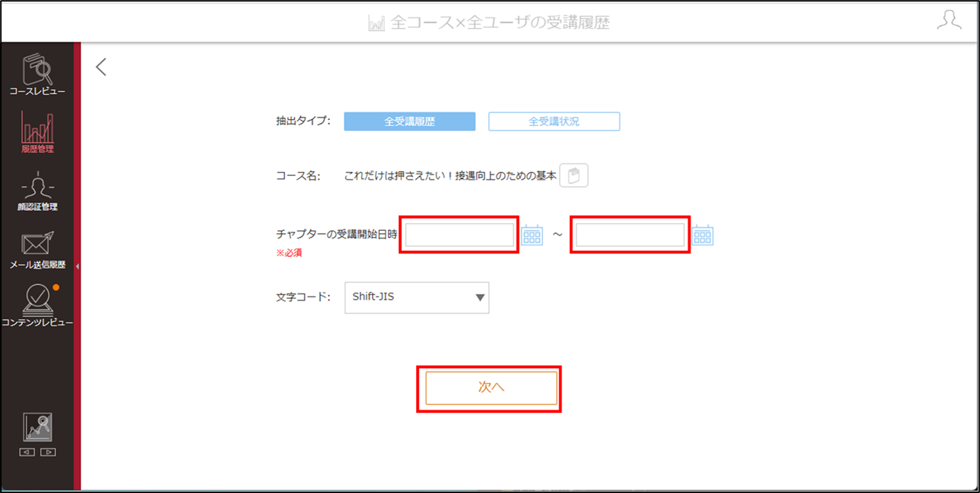980x493 pixels.
Task: Click the image viewer icon at sidebar bottom
Action: pos(37,428)
